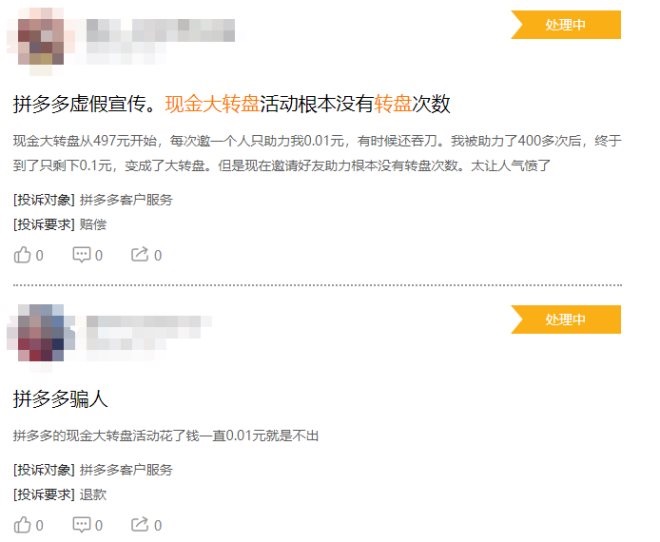Viewport: 660px width, 542px height.
Task: Click highlighted 现金大转盘 keyword in title
Action: (213, 104)
